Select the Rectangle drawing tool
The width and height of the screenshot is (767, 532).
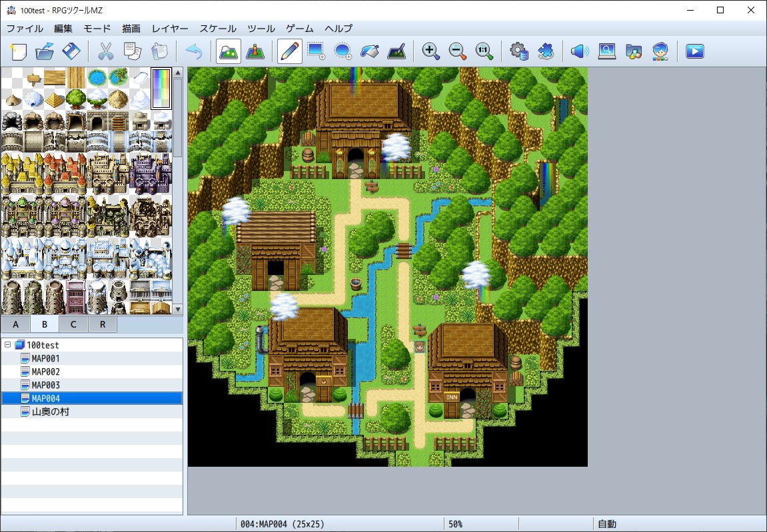317,51
